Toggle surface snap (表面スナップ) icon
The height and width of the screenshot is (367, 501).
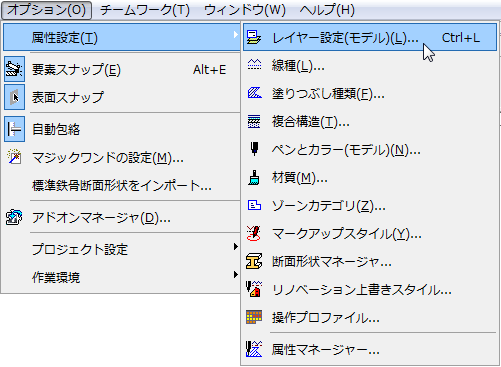pyautogui.click(x=14, y=97)
